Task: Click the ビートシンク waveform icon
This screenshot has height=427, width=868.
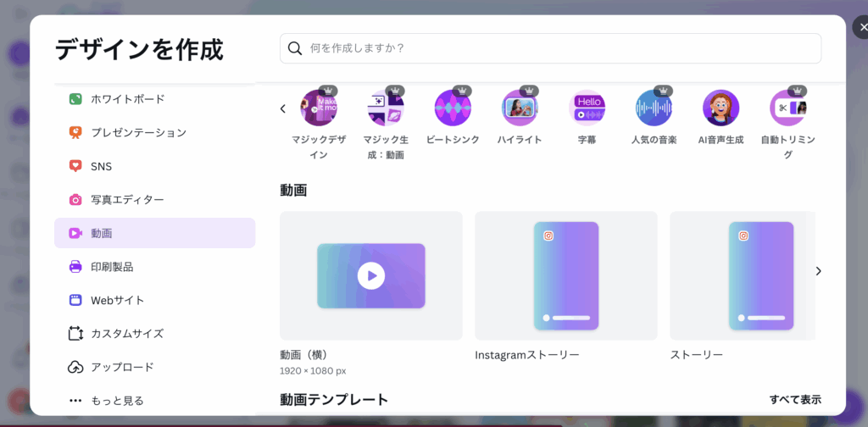Action: point(453,108)
